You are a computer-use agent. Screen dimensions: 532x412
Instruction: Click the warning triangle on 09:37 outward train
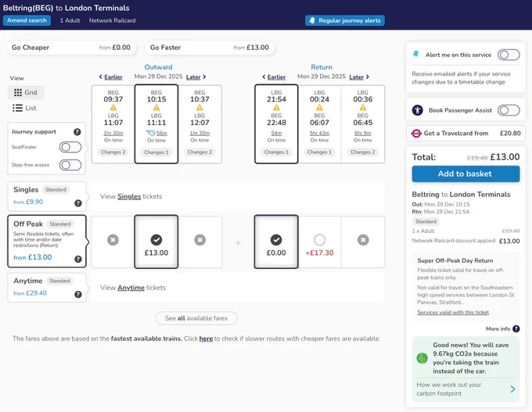tap(113, 107)
